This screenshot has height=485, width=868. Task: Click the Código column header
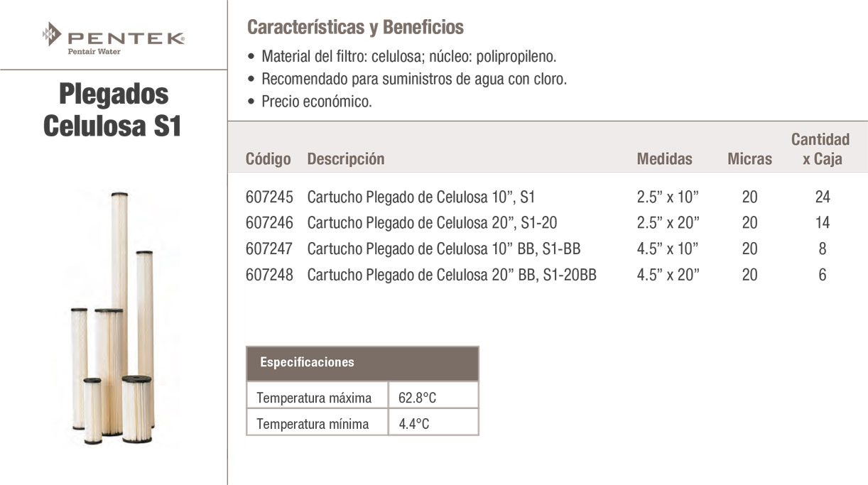[268, 159]
